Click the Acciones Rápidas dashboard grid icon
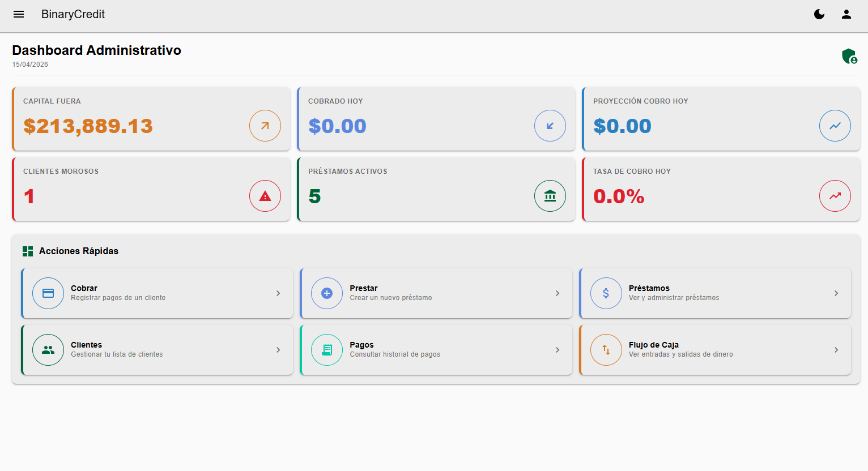This screenshot has height=471, width=868. point(28,251)
